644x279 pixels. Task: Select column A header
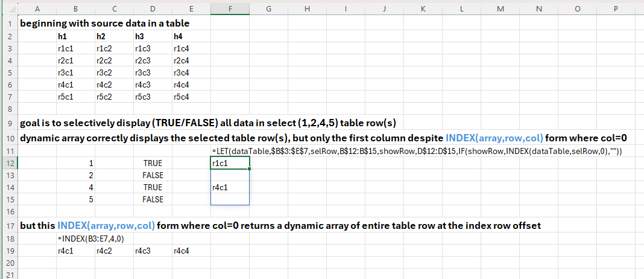click(x=37, y=8)
